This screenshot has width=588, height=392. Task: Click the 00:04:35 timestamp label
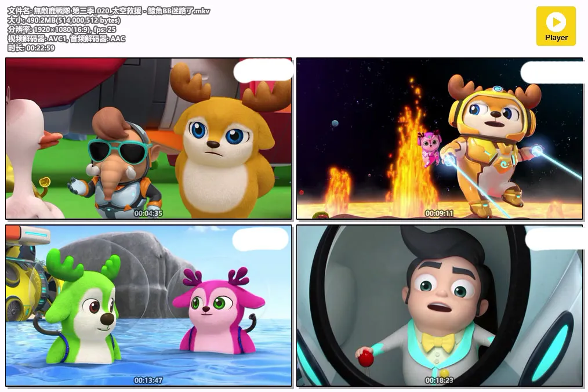click(148, 213)
